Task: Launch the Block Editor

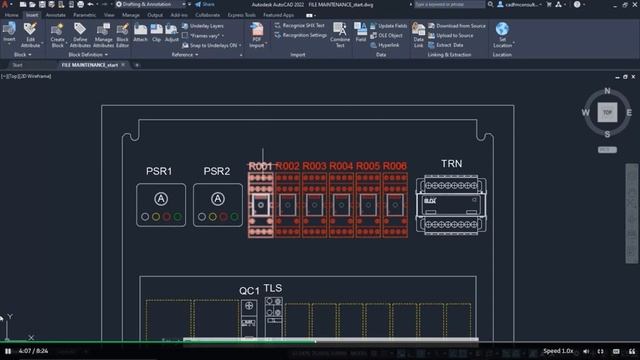Action: point(122,35)
